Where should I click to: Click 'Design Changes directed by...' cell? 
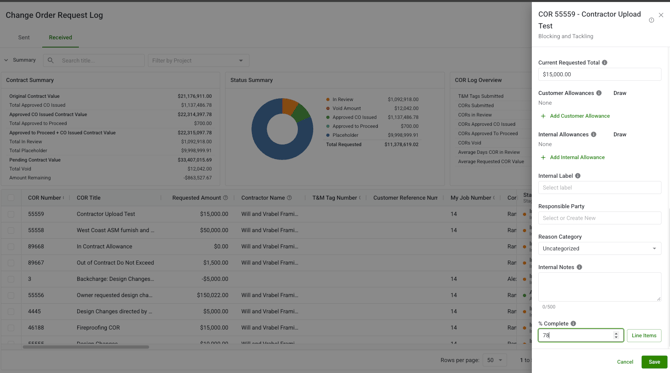[x=114, y=311]
